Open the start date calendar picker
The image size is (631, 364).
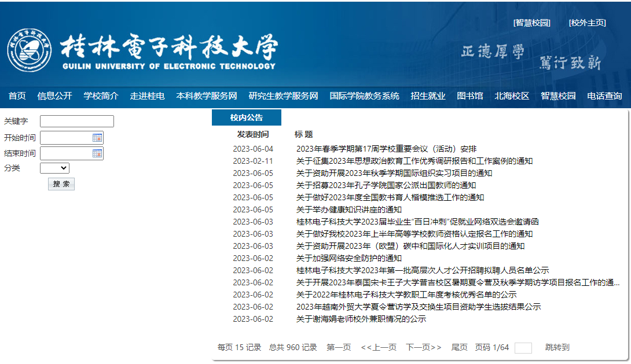(x=97, y=138)
